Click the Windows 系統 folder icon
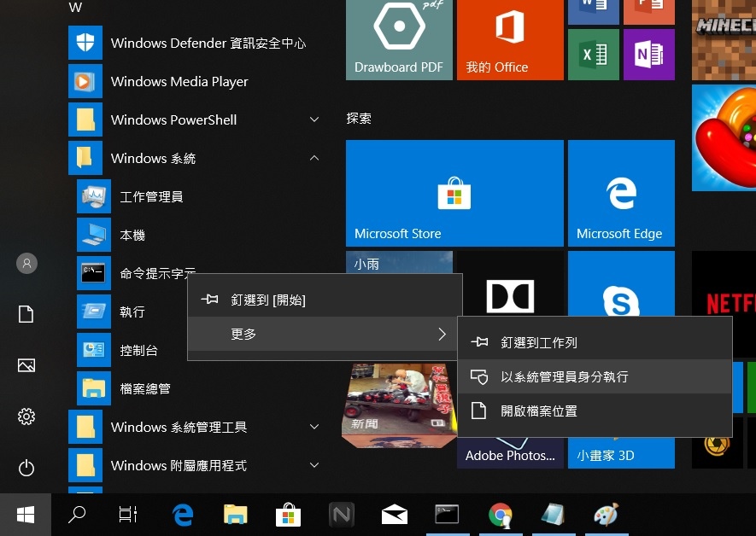Screen dimensions: 756x536 click(x=85, y=158)
